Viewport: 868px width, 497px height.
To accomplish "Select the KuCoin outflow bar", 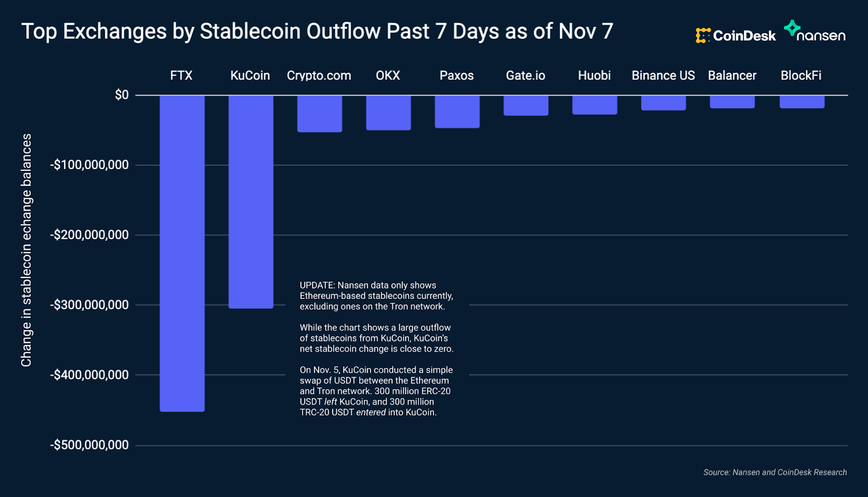I will [x=251, y=202].
